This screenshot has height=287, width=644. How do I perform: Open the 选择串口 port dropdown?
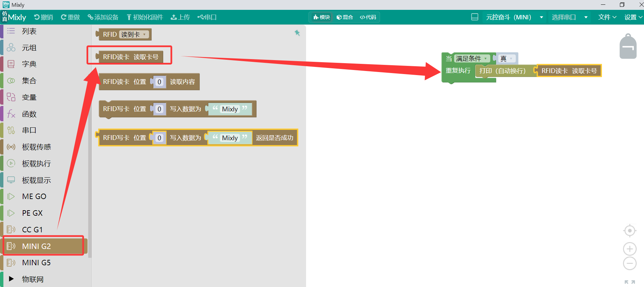point(570,17)
